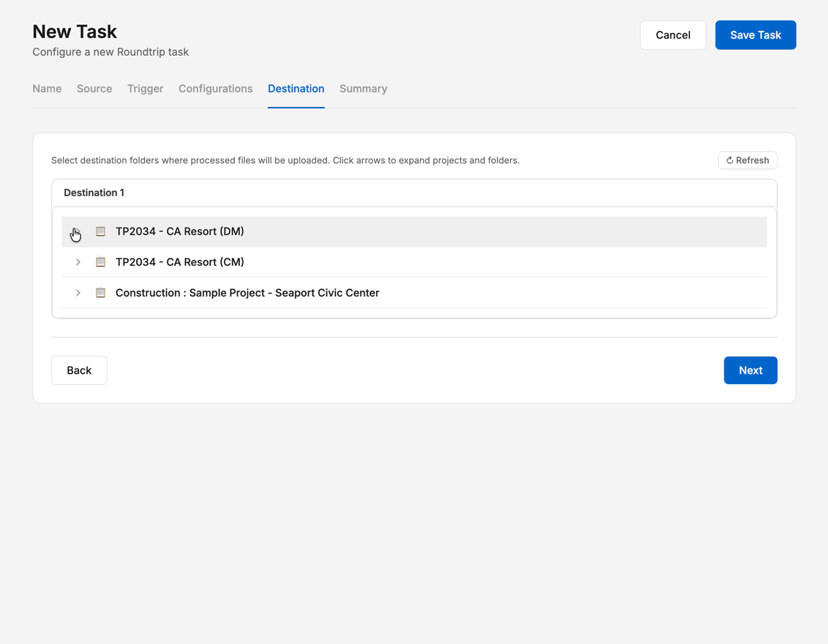Expand the Seaport Civic Center sample project
This screenshot has width=828, height=644.
[78, 293]
